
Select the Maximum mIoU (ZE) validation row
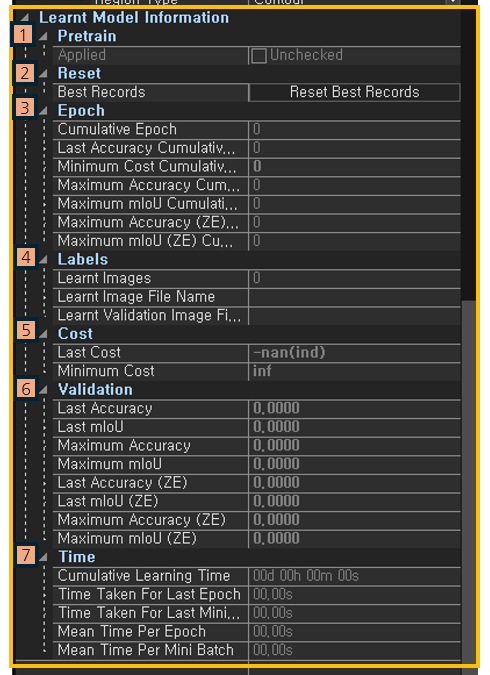tap(257, 539)
